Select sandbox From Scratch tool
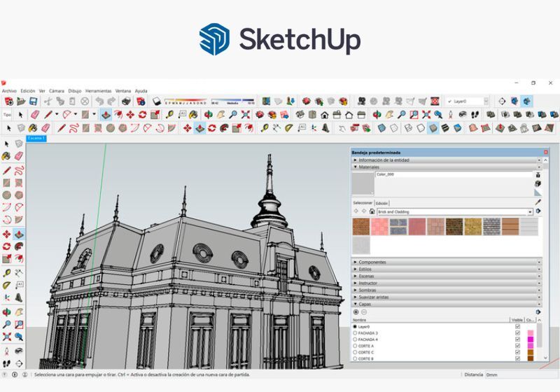The height and width of the screenshot is (392, 560). click(485, 128)
